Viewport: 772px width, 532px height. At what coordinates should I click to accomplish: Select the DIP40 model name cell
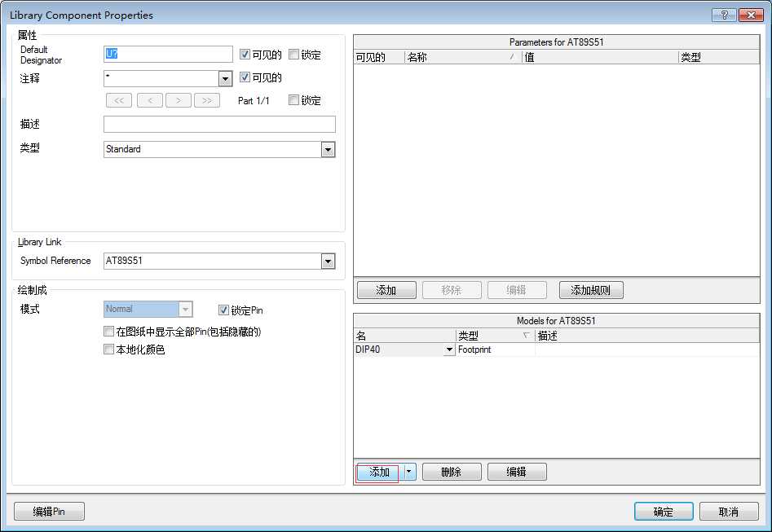click(399, 350)
